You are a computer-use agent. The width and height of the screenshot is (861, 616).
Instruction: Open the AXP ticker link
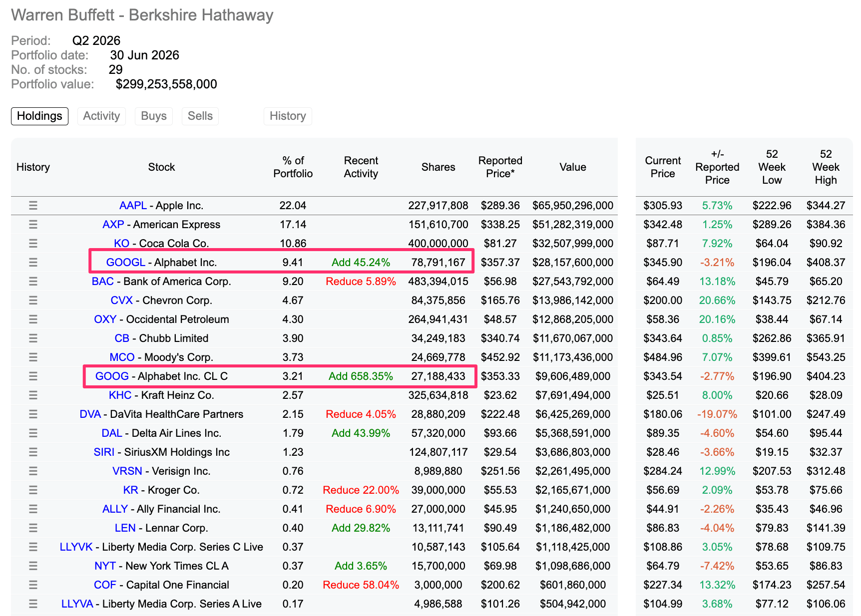click(x=113, y=224)
